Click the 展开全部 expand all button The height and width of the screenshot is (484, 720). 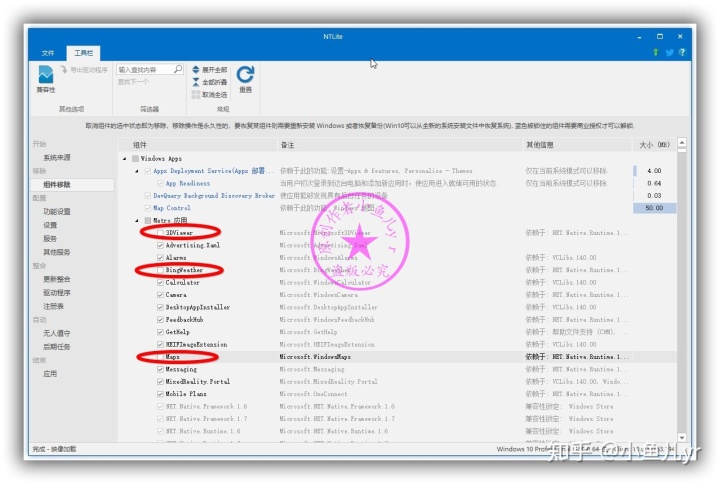point(209,69)
